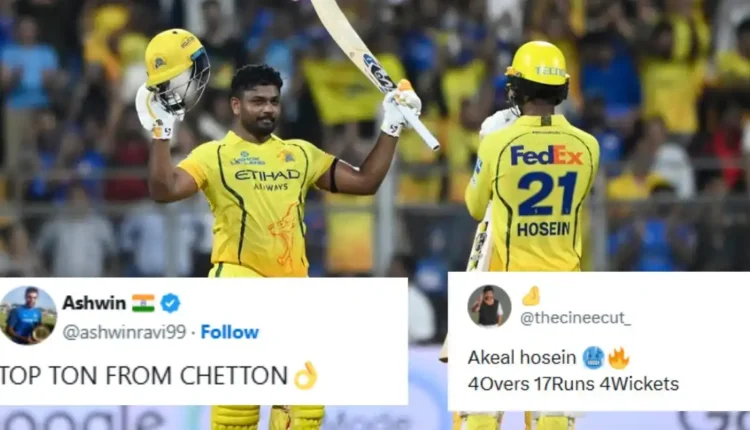Image resolution: width=750 pixels, height=430 pixels.
Task: Click the Follow link beside @ashwinravi99
Action: tap(230, 332)
